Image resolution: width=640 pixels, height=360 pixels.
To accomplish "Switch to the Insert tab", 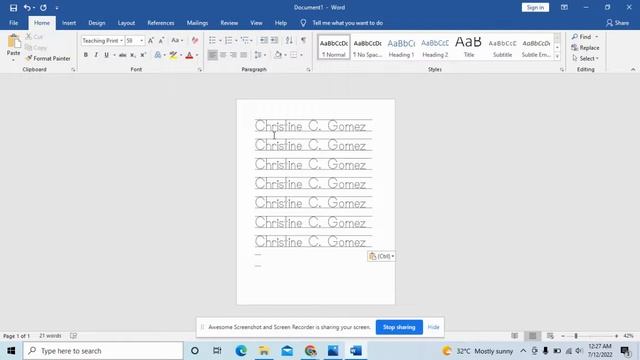I will pos(69,23).
